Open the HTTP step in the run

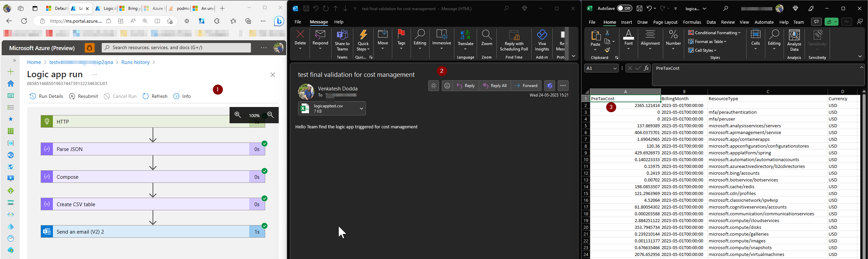click(153, 122)
